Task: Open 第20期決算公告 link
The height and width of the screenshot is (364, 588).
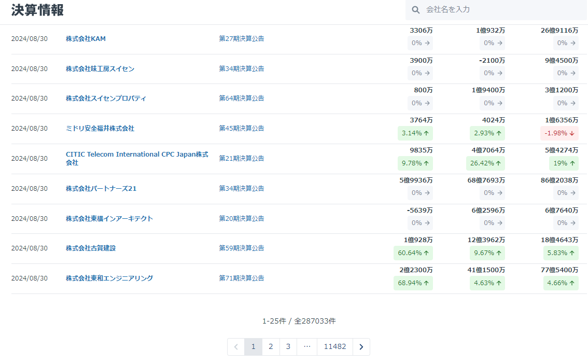Action: 242,218
